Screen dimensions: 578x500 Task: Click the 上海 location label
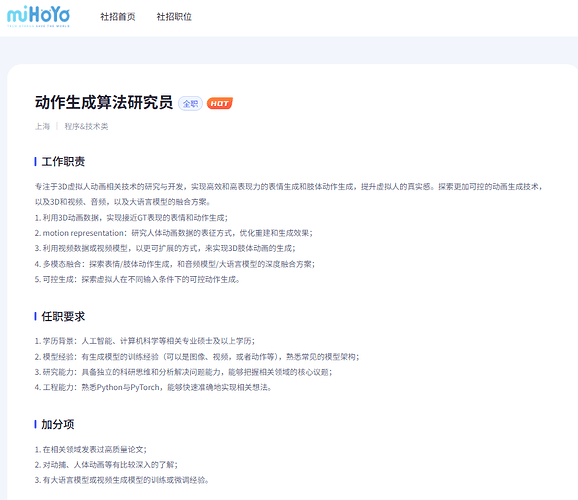(42, 126)
